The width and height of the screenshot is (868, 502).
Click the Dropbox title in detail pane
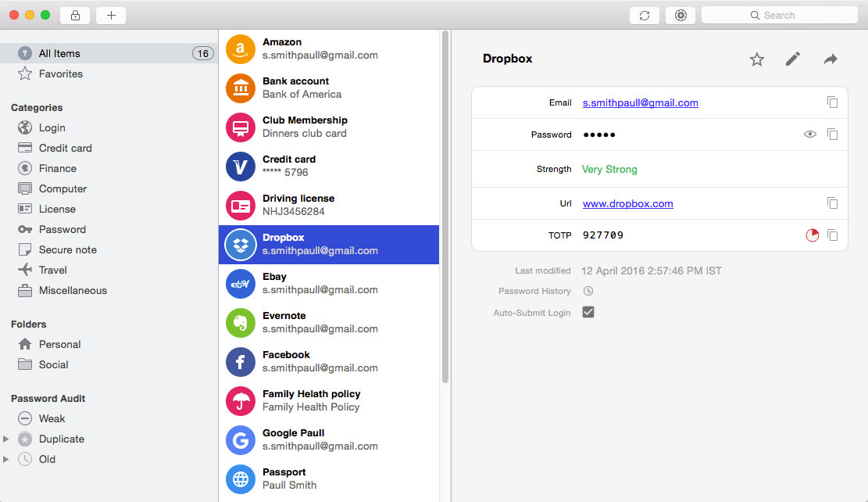[507, 59]
